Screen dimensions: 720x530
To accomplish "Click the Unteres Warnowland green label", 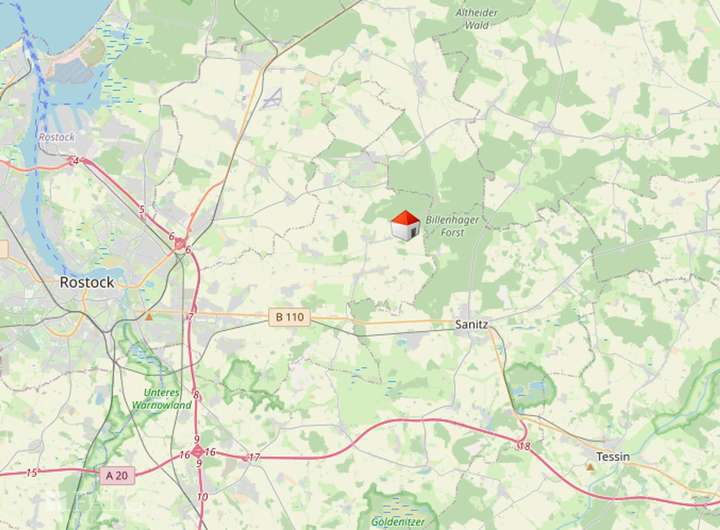I will pos(162,399).
